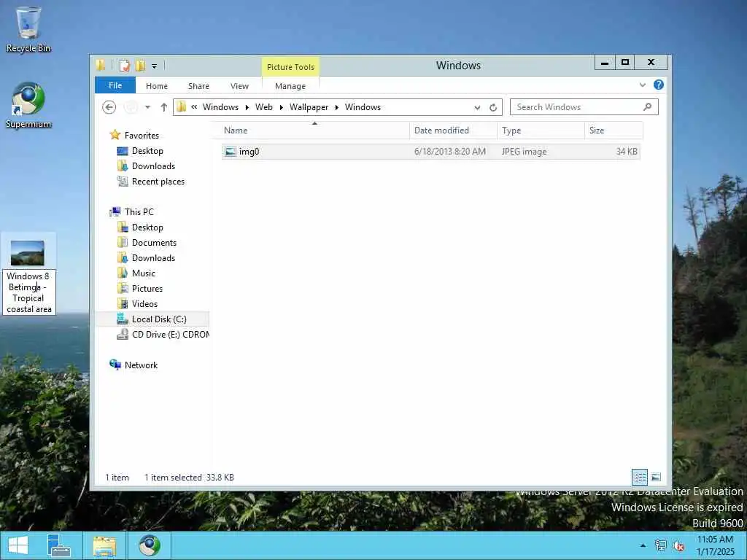Open the Customize Quick Access Toolbar dropdown
This screenshot has width=747, height=560.
[x=155, y=66]
